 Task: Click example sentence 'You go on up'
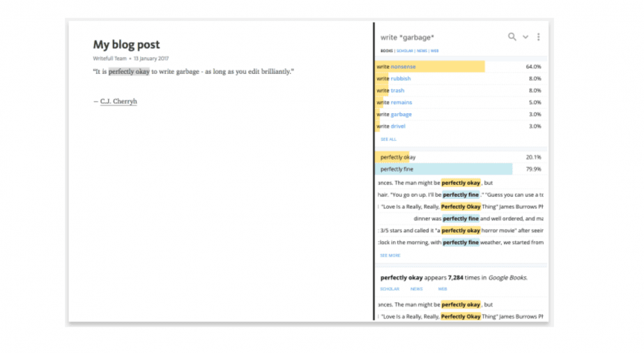click(461, 195)
